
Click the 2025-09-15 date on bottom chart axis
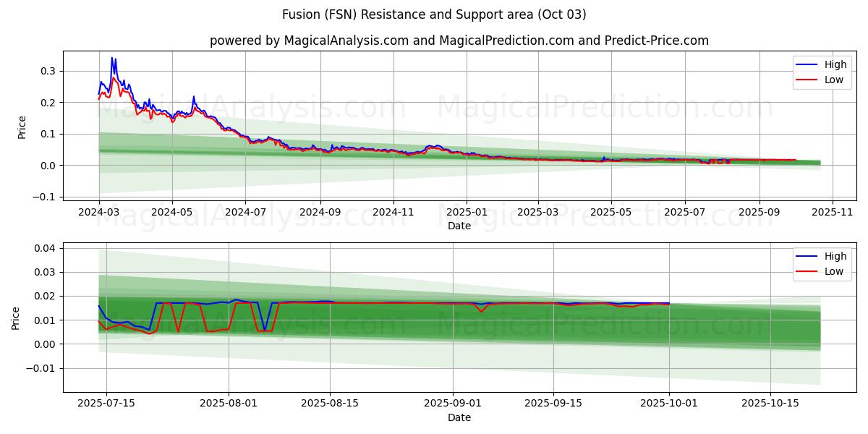tap(553, 404)
